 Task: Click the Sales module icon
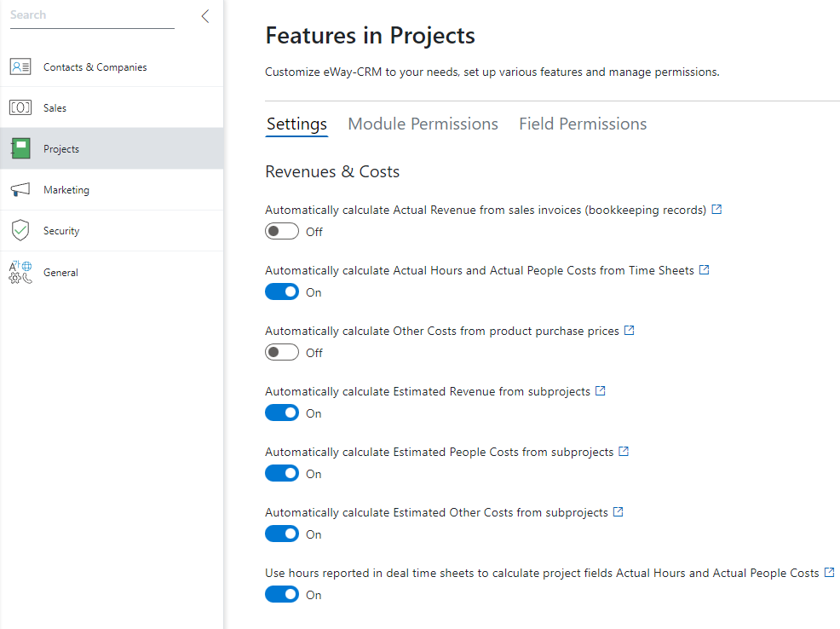click(20, 107)
